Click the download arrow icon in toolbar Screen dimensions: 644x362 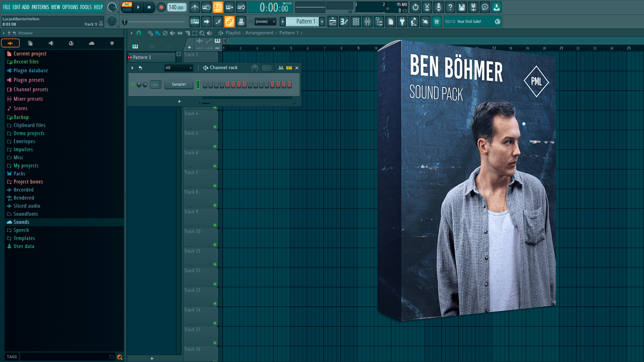click(x=496, y=7)
